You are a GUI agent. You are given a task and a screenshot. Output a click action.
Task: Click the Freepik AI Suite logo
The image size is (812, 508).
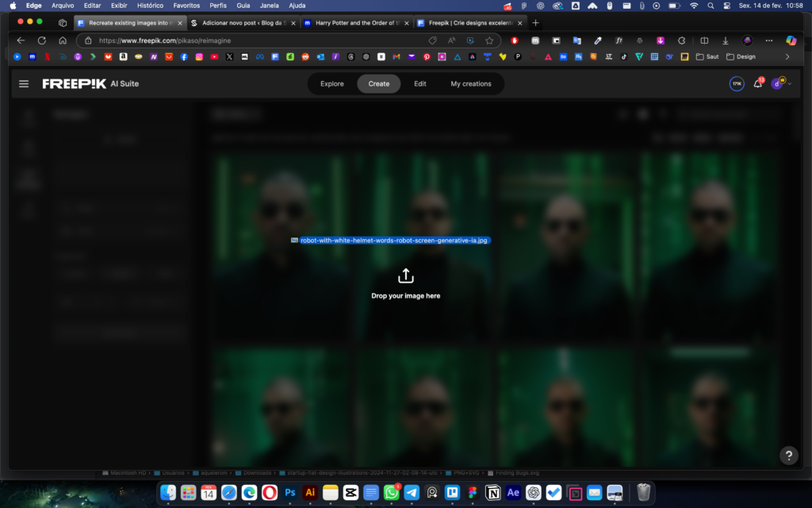tap(90, 83)
